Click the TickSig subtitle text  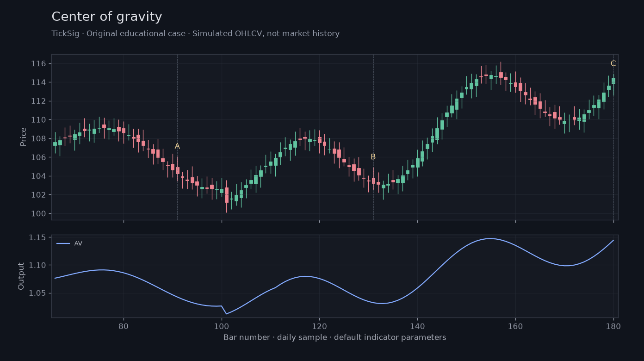click(x=195, y=34)
